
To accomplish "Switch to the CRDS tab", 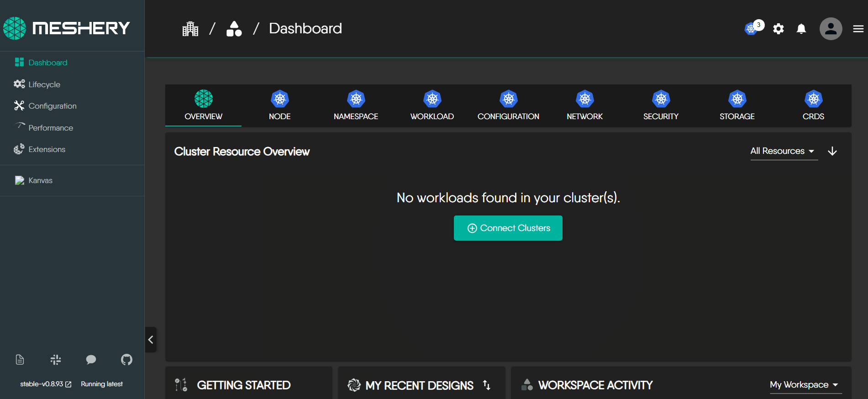I will click(x=814, y=105).
